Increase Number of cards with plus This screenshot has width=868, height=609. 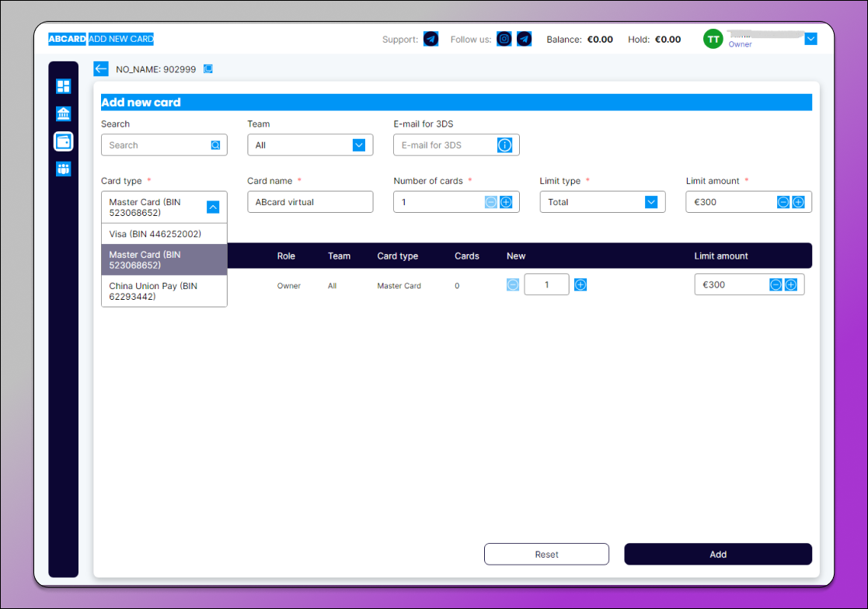click(x=506, y=202)
